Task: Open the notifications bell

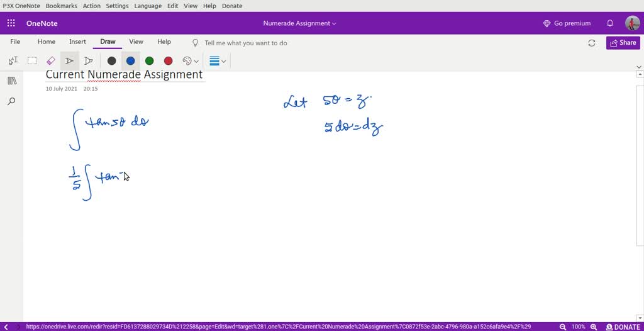Action: (609, 23)
